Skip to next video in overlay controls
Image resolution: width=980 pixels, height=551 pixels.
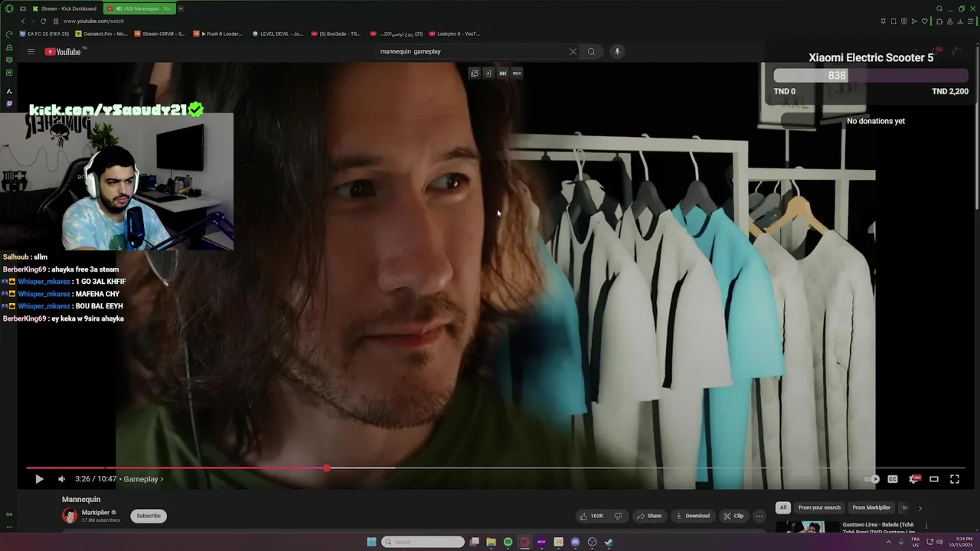click(x=502, y=73)
